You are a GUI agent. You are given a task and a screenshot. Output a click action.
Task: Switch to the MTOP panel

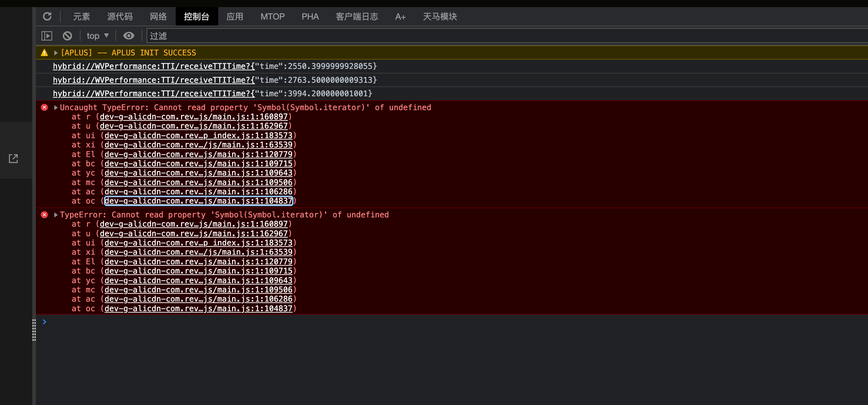click(272, 16)
